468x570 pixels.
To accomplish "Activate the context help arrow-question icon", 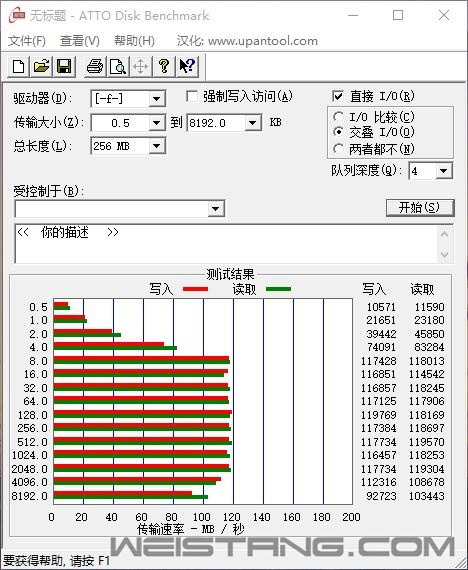I will [187, 67].
